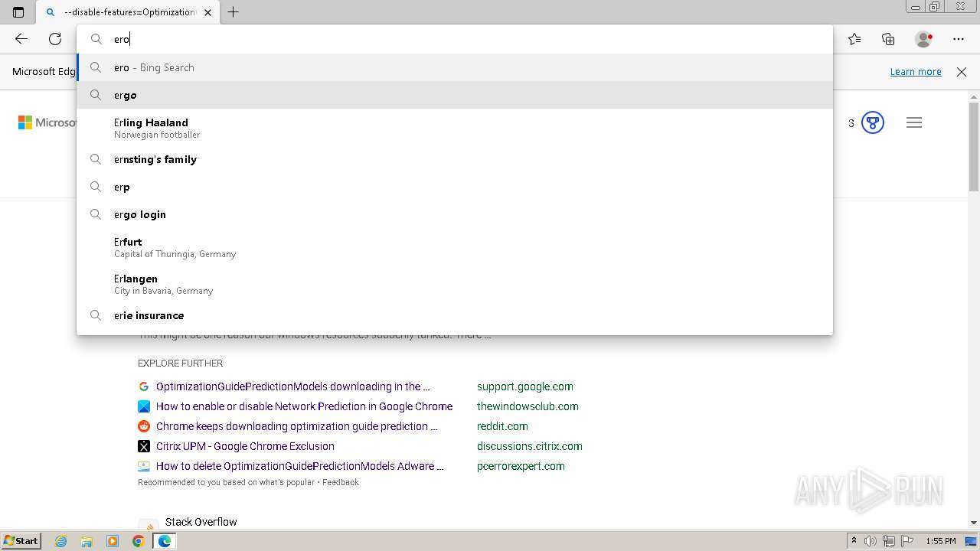Screen dimensions: 980x551
Task: Open the tab actions menu icon
Action: [x=18, y=12]
